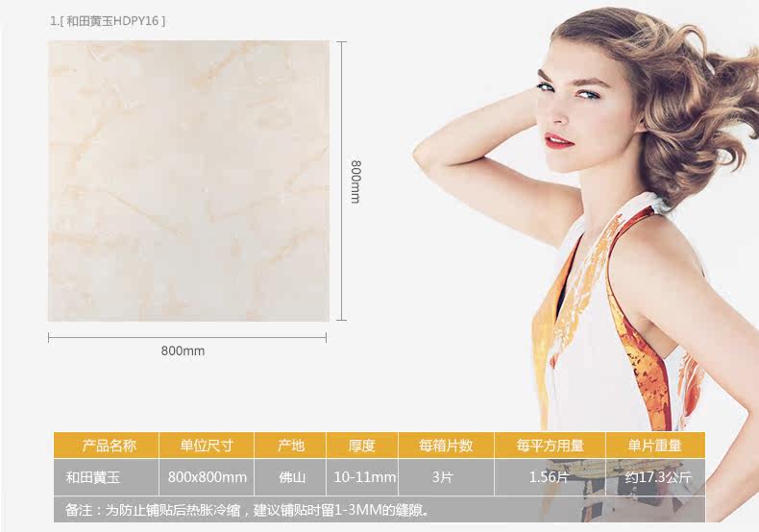Click the horizontal 800mm width label below tile
Image resolution: width=759 pixels, height=532 pixels.
click(183, 351)
